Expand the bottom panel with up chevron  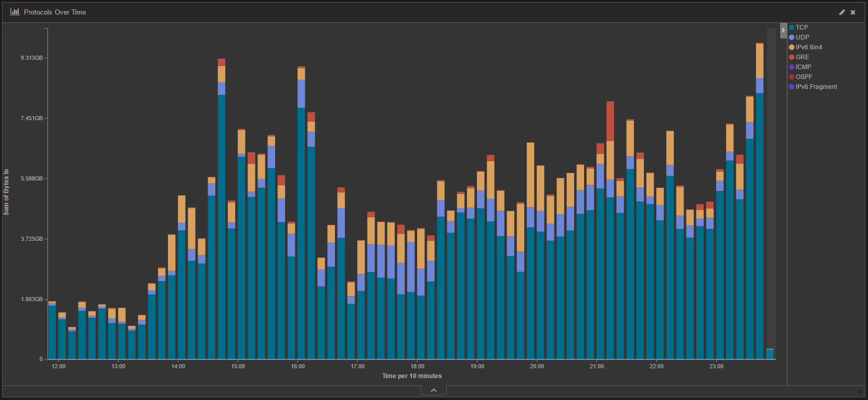click(434, 390)
